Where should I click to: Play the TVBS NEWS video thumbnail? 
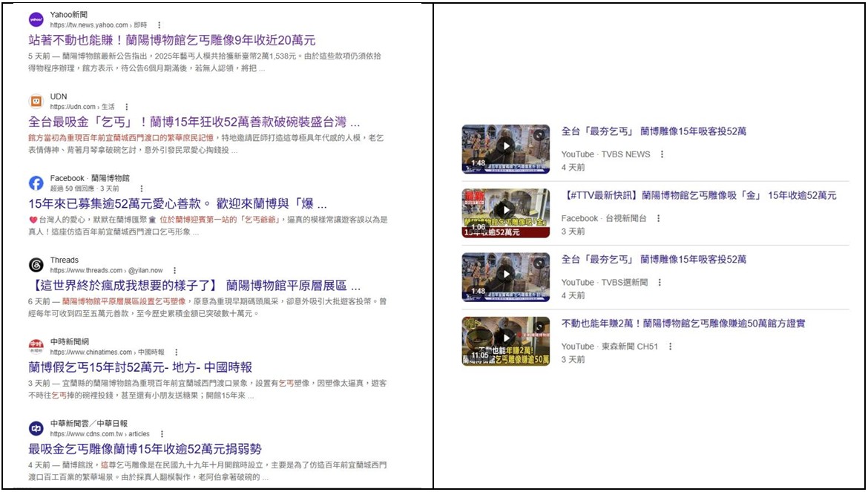pos(506,149)
